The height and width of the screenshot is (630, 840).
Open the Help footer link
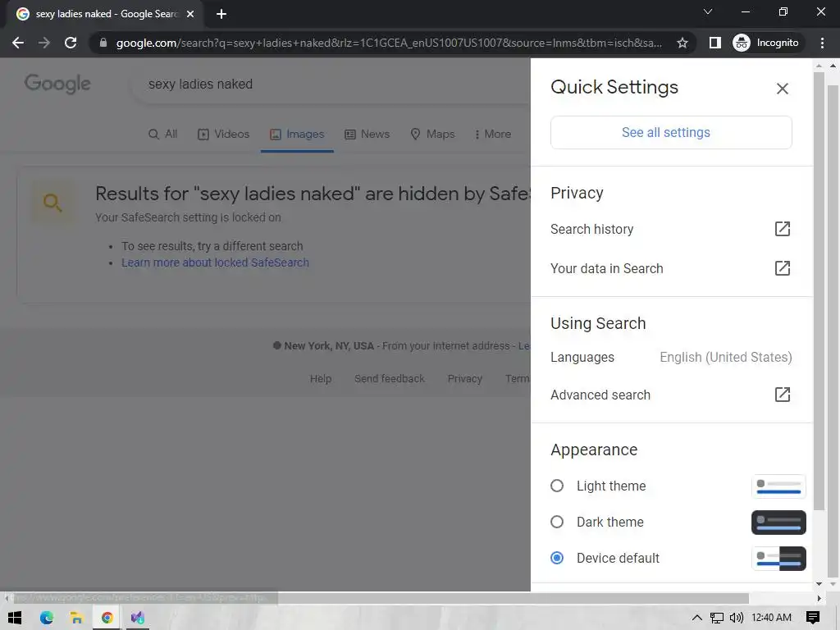321,379
